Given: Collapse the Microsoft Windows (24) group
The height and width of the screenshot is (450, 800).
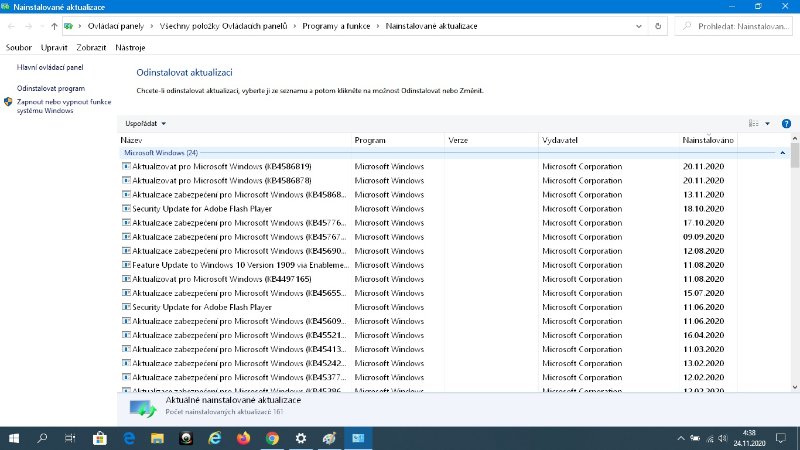Looking at the screenshot, I should pyautogui.click(x=782, y=153).
